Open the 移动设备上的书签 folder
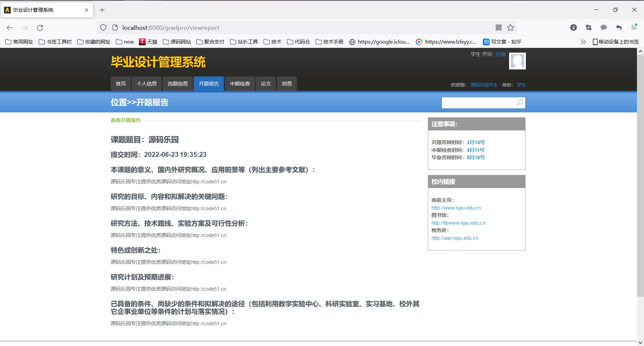 (616, 42)
